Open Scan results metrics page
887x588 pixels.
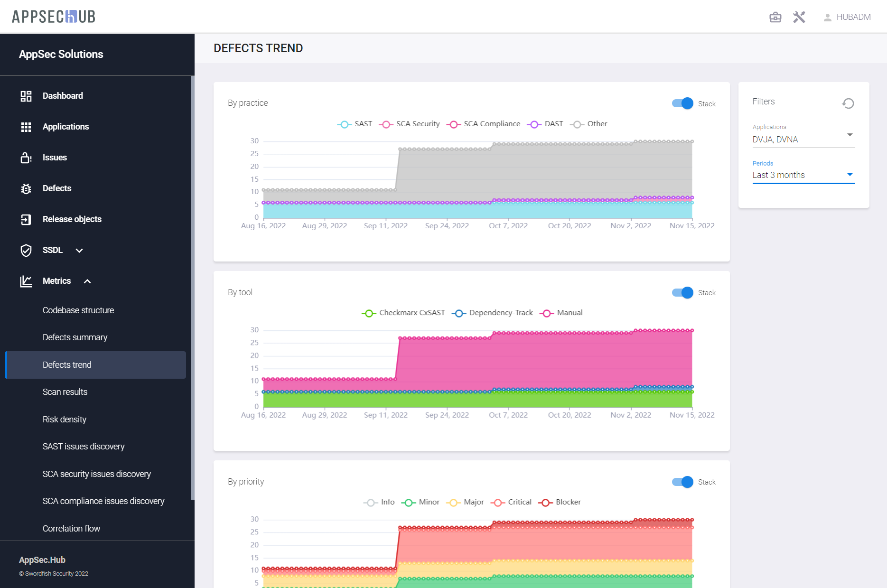65,392
